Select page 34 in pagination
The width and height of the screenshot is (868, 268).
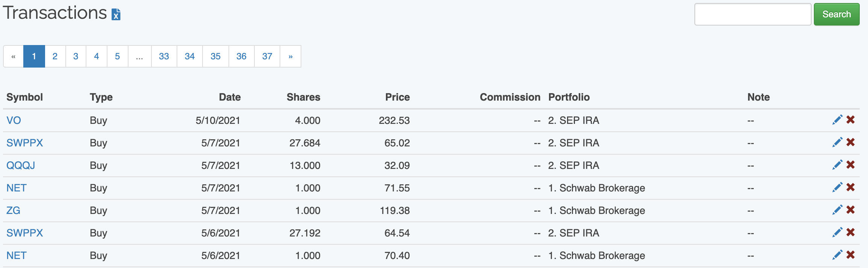(x=190, y=56)
